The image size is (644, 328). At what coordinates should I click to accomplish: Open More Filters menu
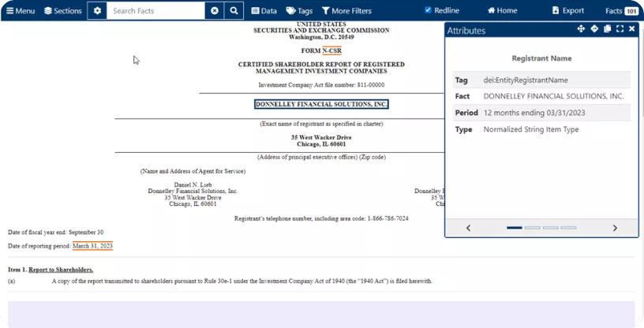coord(346,11)
